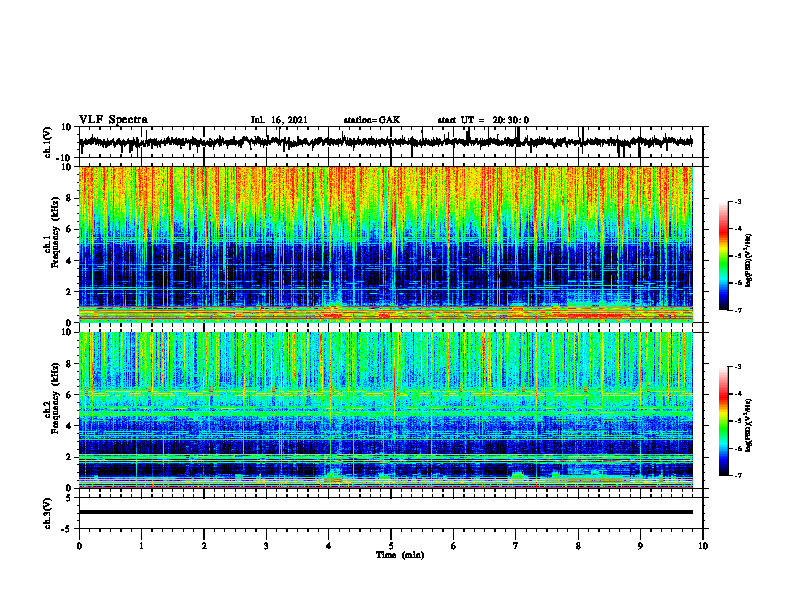Image resolution: width=792 pixels, height=612 pixels.
Task: Click the time axis tick label "3"
Action: (x=266, y=546)
